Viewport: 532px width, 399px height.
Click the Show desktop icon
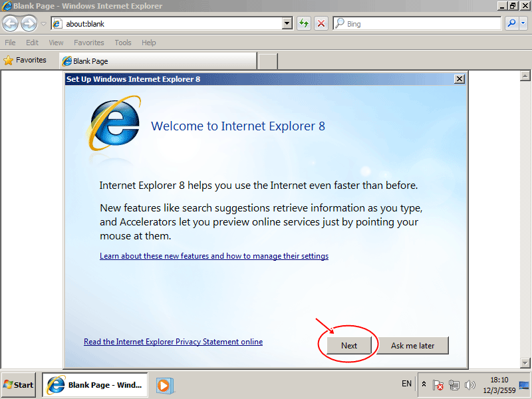coord(524,386)
